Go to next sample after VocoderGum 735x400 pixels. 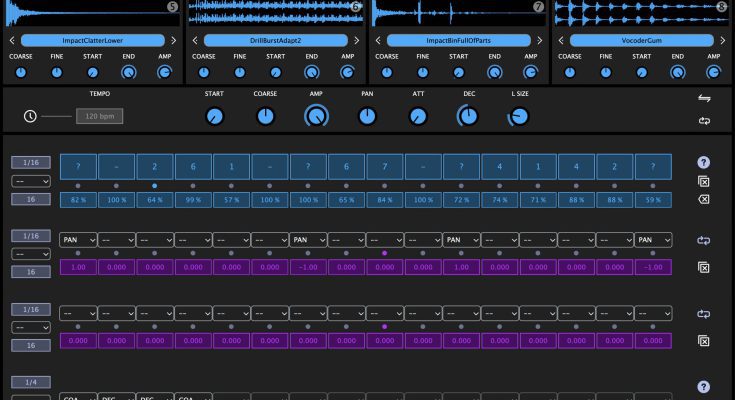point(724,41)
